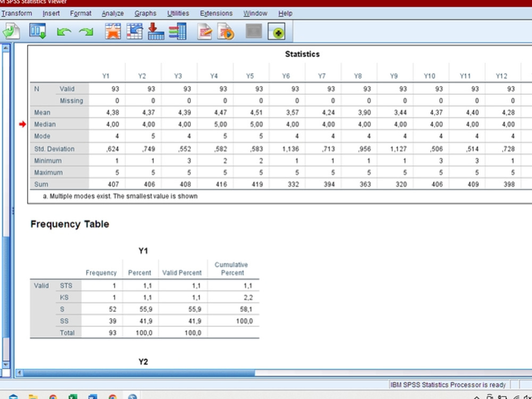The height and width of the screenshot is (399, 532).
Task: Click the Designate Window icon
Action: (254, 31)
